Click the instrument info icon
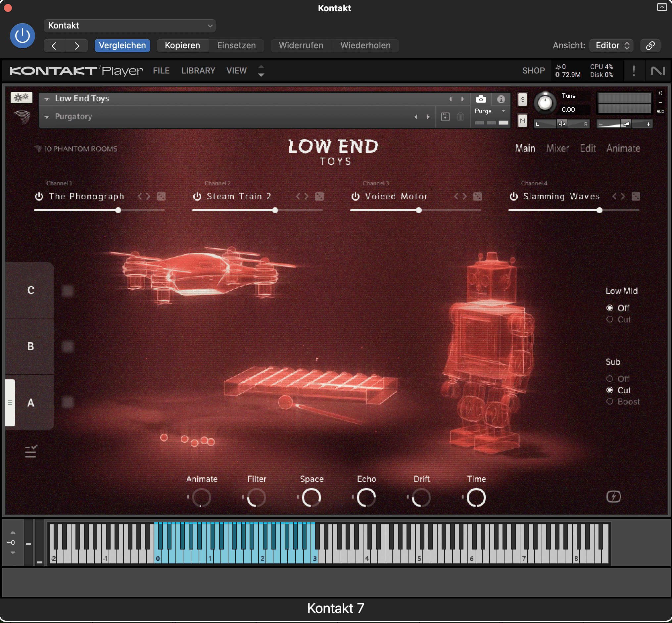Screen dimensions: 672x623 tap(501, 99)
